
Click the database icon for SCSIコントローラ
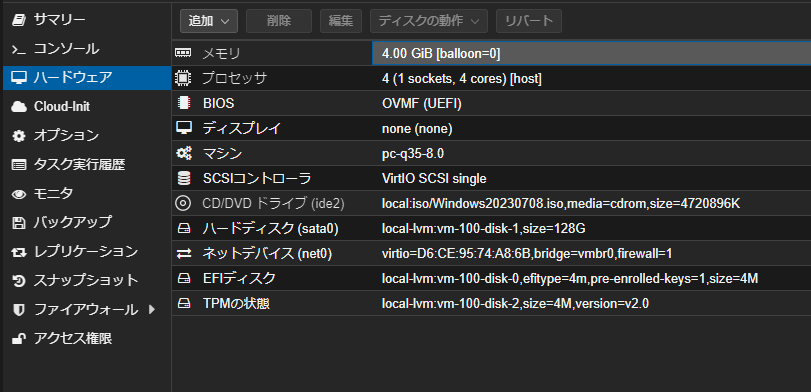tap(183, 178)
